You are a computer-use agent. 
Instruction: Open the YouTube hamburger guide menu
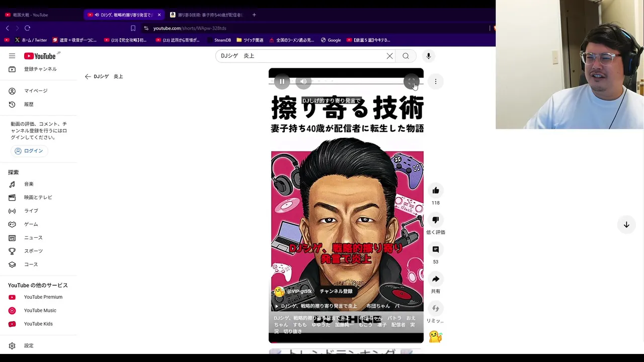click(x=12, y=56)
